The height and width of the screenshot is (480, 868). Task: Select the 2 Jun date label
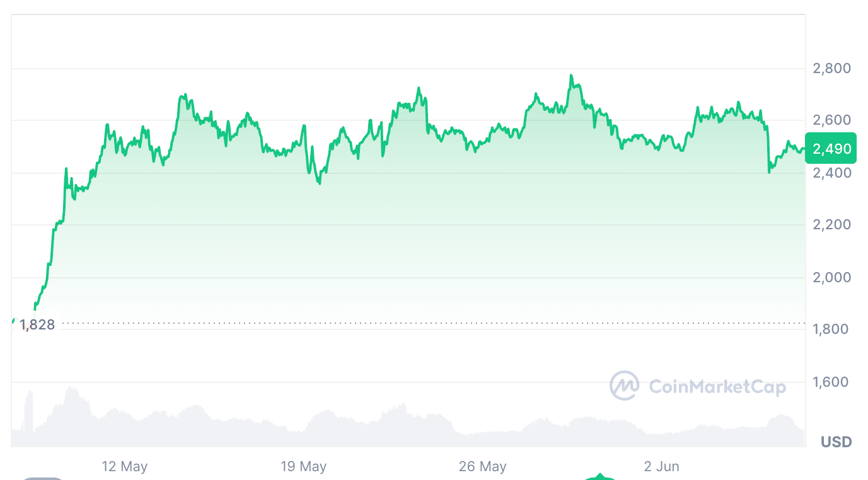pyautogui.click(x=662, y=467)
